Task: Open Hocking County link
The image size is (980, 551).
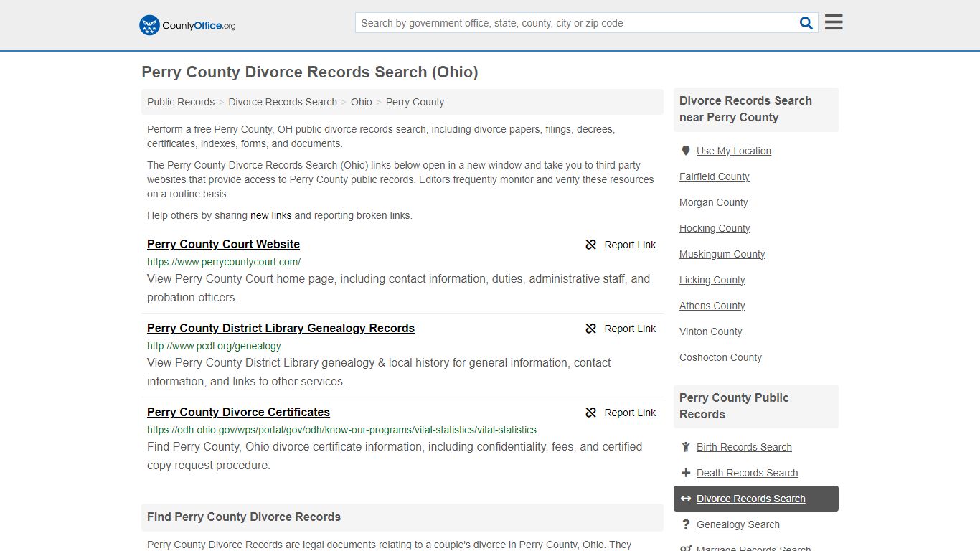Action: coord(715,228)
